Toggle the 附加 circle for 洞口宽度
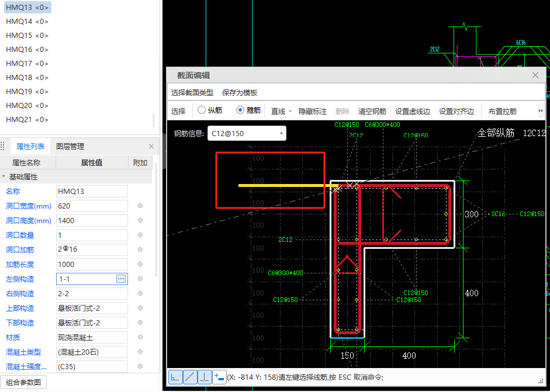 click(x=140, y=206)
